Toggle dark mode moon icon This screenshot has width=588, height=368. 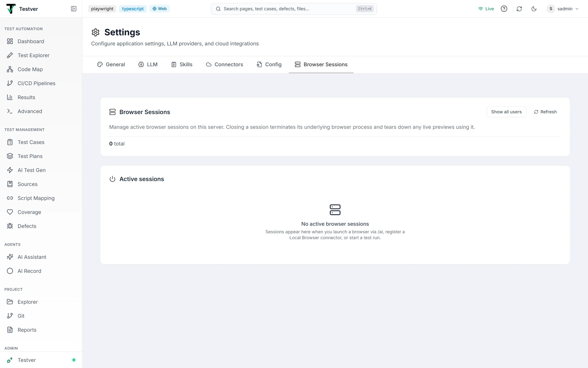tap(534, 9)
